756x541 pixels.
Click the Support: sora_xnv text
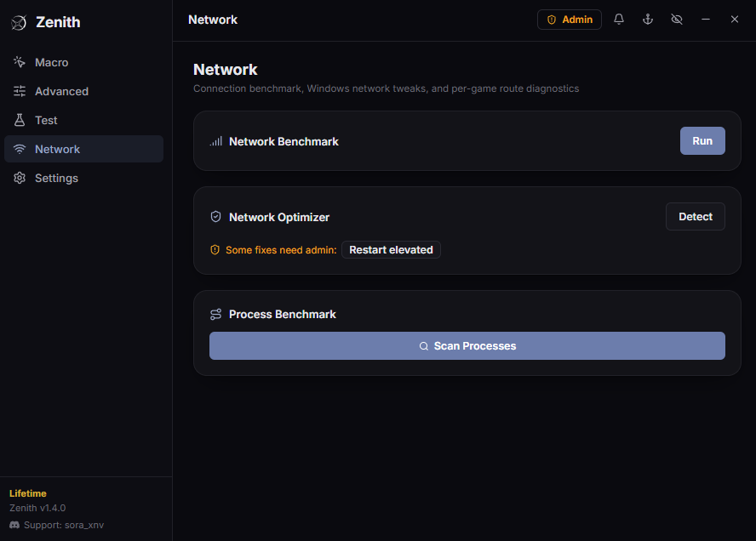[64, 525]
